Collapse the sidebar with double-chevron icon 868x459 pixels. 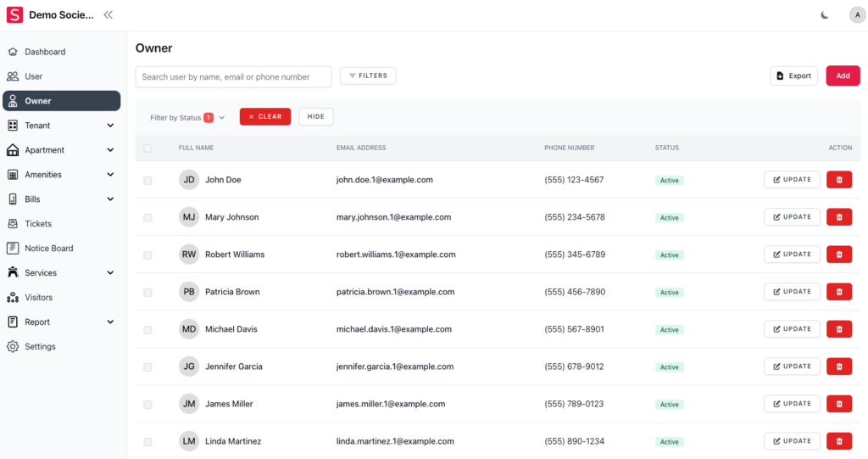click(x=108, y=15)
